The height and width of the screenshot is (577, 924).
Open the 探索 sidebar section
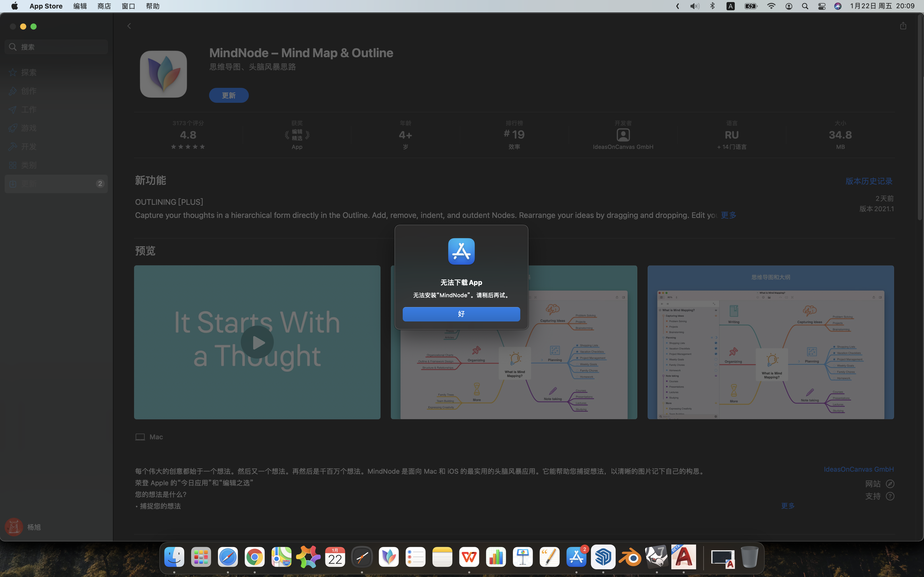click(x=29, y=72)
